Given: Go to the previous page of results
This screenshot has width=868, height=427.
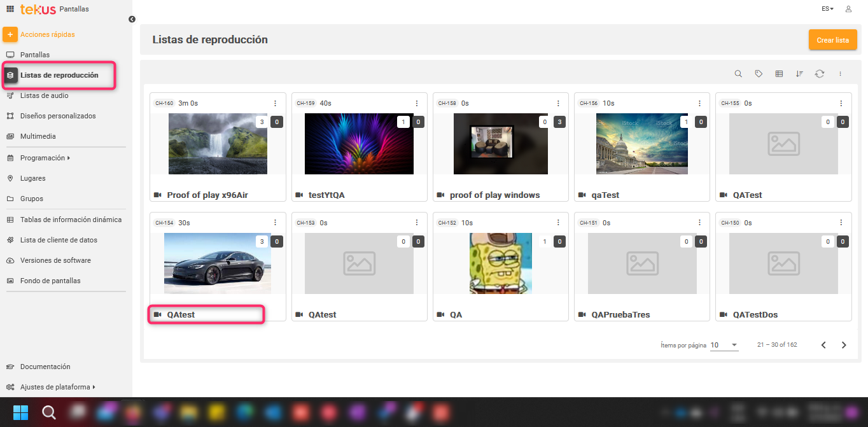Looking at the screenshot, I should (x=823, y=345).
